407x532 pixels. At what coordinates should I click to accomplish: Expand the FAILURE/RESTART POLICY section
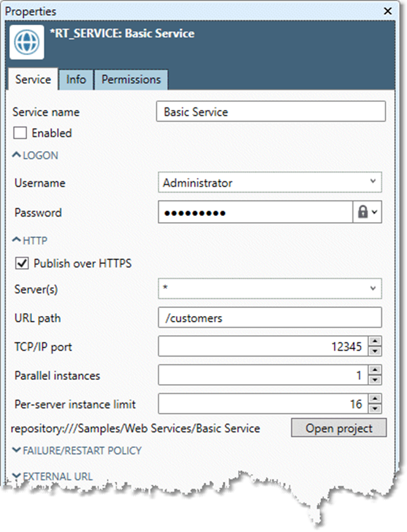click(x=77, y=450)
